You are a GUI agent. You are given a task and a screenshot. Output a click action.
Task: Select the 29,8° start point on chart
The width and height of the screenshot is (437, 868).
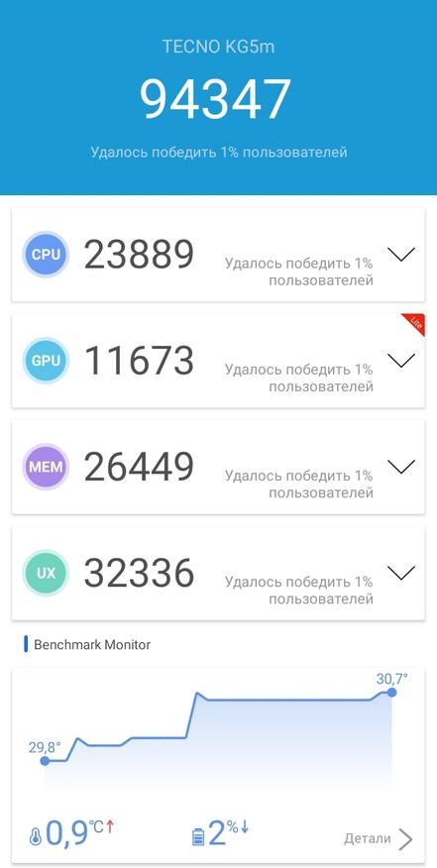[x=45, y=761]
